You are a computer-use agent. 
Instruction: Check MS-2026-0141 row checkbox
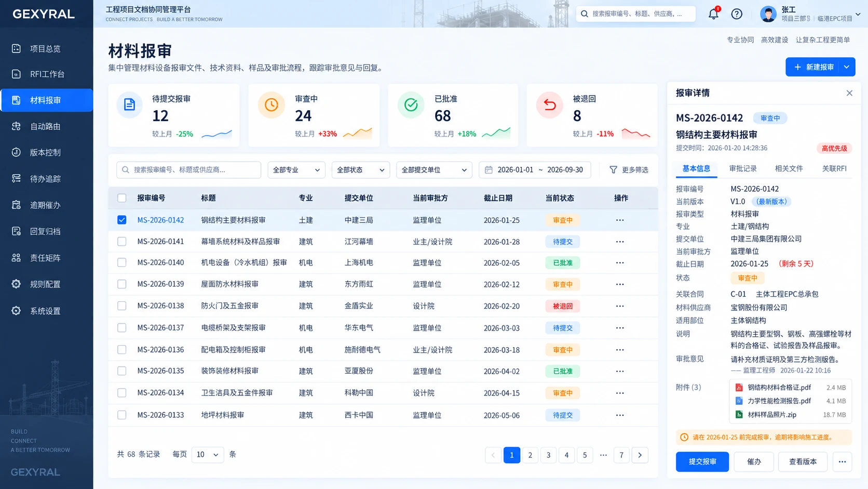pyautogui.click(x=121, y=242)
